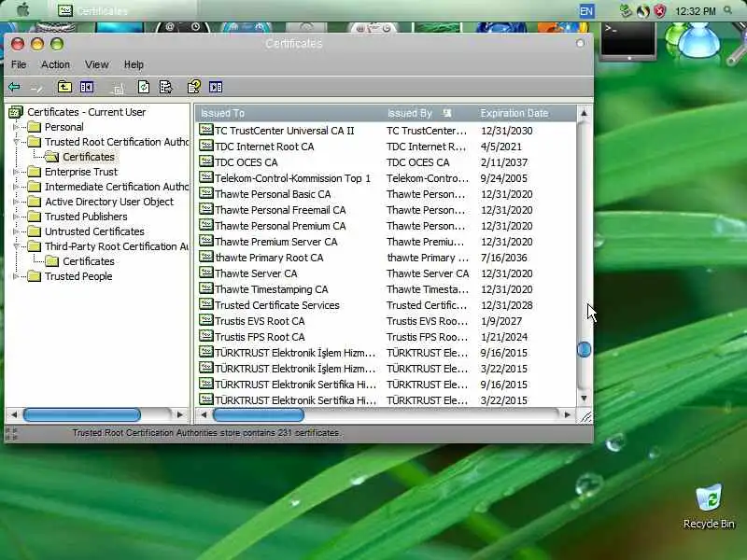This screenshot has width=747, height=560.
Task: Click the Apple logo in top bar
Action: (x=22, y=9)
